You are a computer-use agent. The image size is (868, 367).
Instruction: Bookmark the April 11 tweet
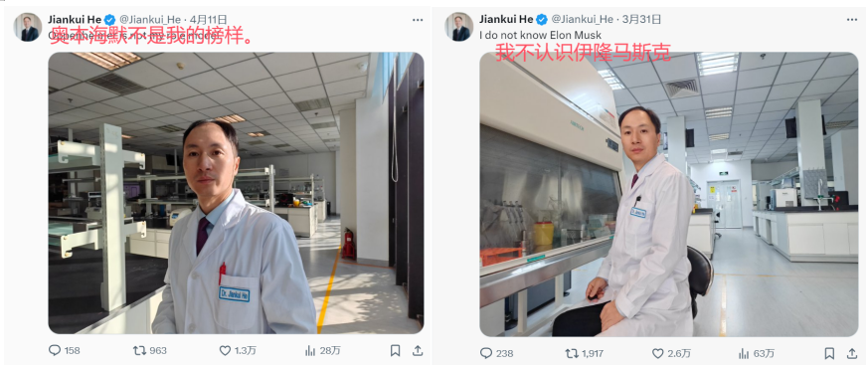(x=396, y=350)
